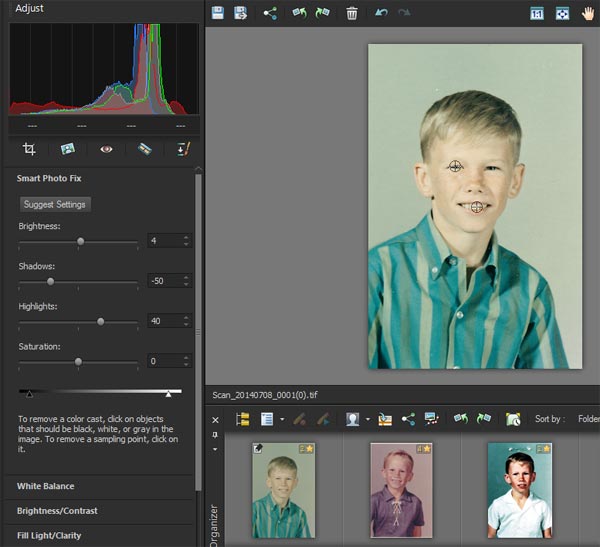Screen dimensions: 600x547
Task: Click the Share icon in Organizer toolbar
Action: (x=408, y=419)
